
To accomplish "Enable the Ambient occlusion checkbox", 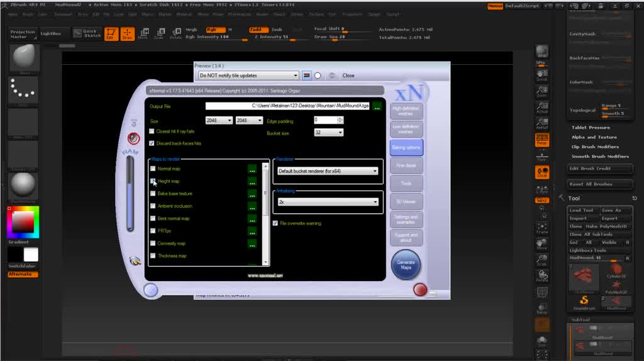I will click(x=153, y=206).
